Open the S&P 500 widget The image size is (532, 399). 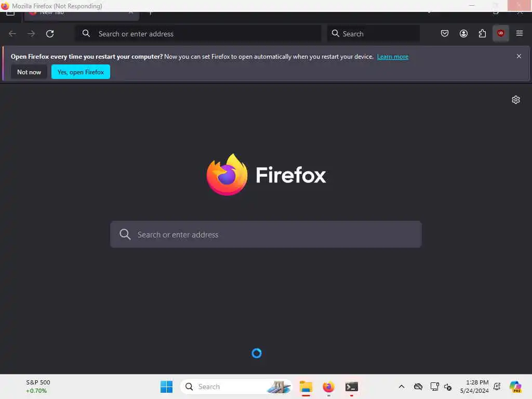38,387
